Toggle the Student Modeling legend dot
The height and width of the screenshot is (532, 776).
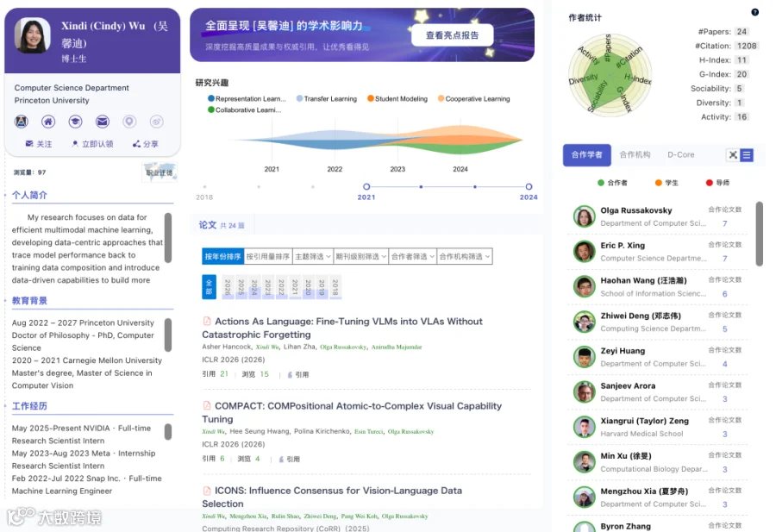coord(370,98)
